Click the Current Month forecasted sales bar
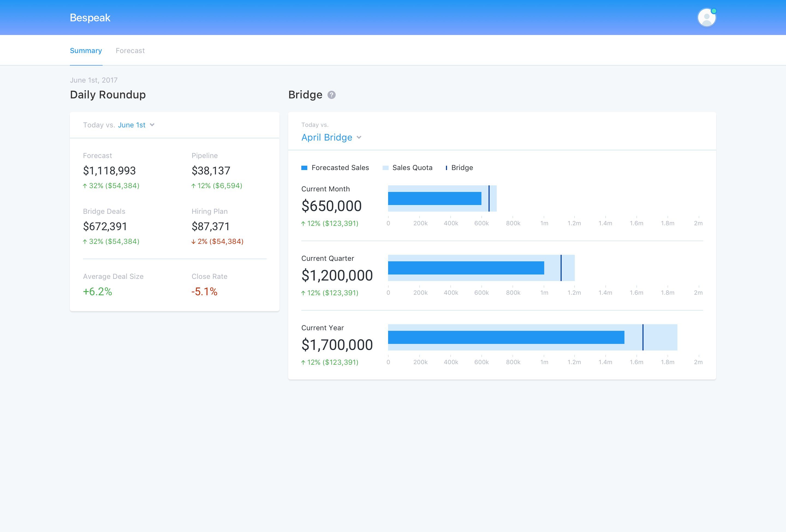 (434, 198)
